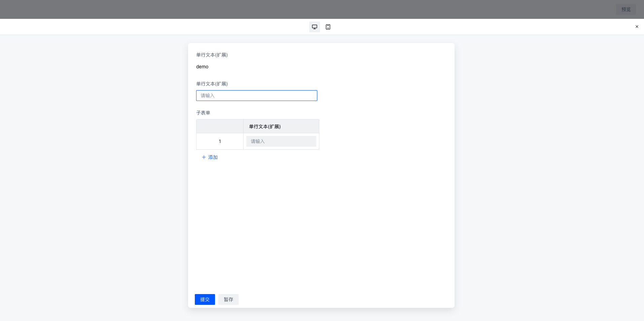Select row number 1 cell in subform

click(220, 141)
